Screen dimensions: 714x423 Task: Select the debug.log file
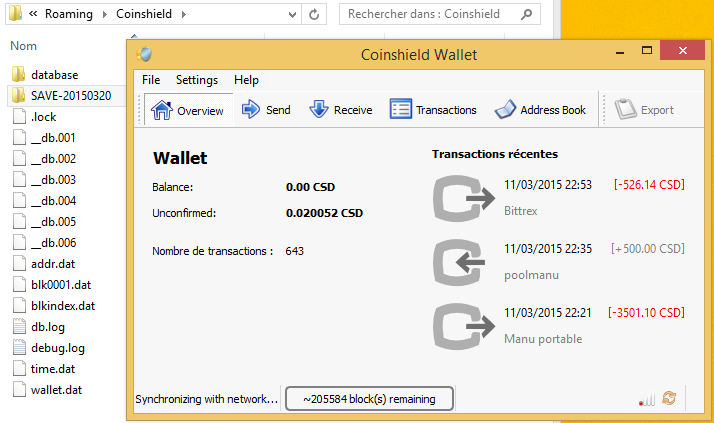58,348
